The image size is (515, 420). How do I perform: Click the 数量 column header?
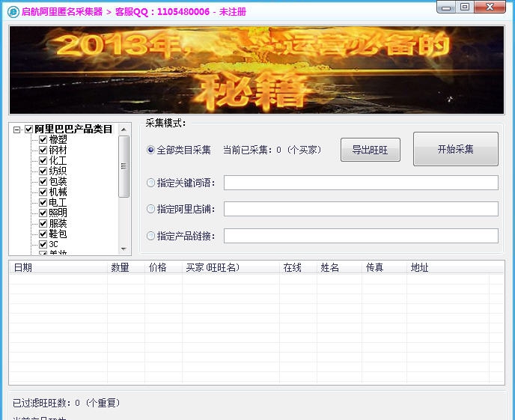(x=126, y=267)
